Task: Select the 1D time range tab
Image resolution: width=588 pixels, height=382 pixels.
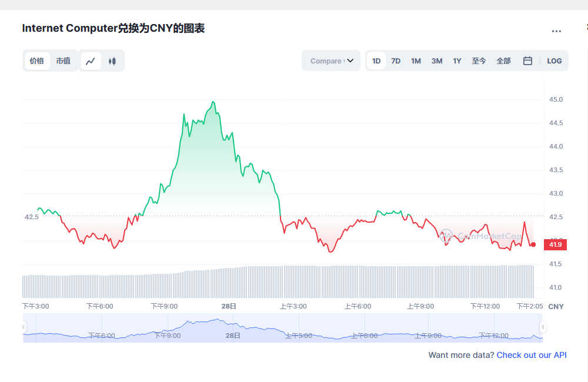Action: [376, 61]
